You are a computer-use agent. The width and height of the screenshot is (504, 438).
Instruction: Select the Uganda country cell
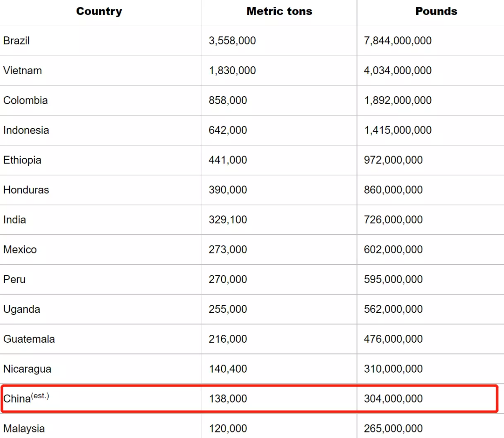pos(21,310)
